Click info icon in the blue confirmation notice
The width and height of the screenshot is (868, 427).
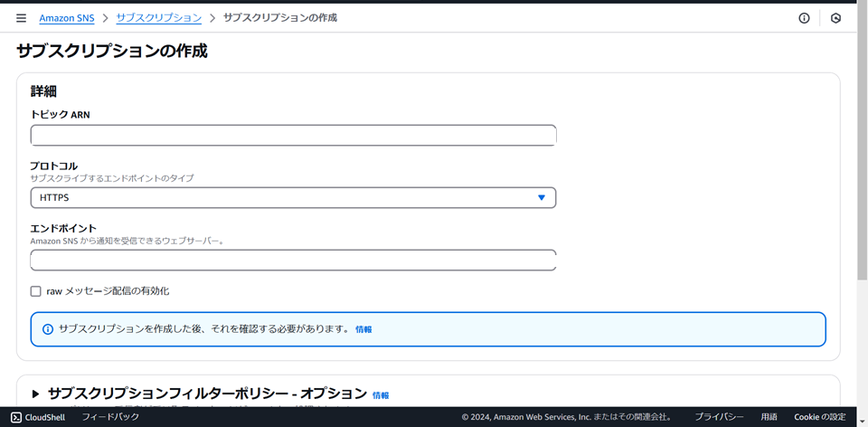click(48, 329)
